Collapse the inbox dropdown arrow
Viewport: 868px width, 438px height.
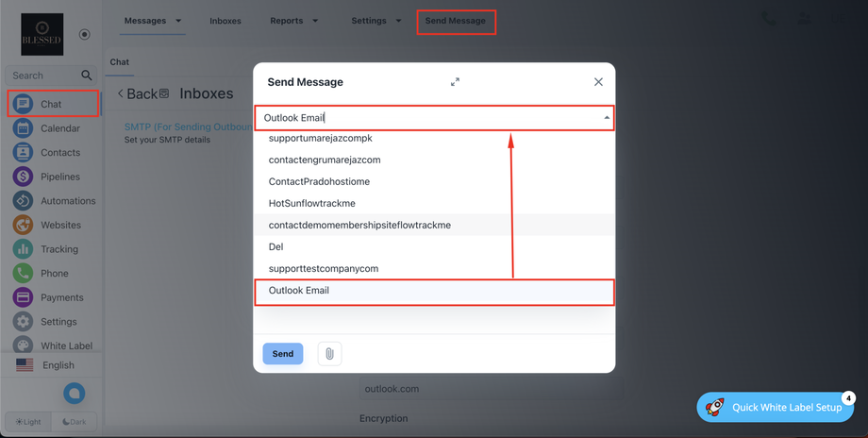[x=606, y=118]
